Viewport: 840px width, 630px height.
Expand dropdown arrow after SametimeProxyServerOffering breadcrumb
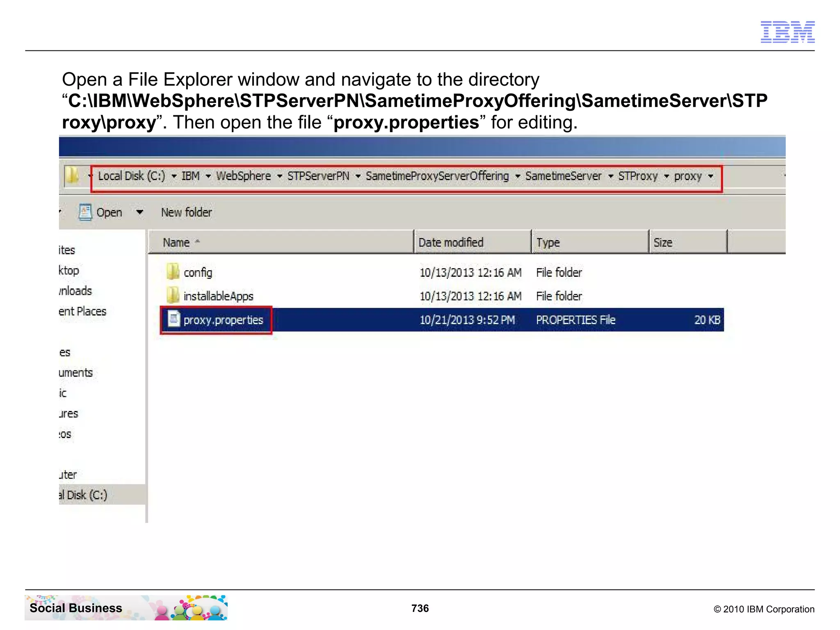tap(518, 176)
